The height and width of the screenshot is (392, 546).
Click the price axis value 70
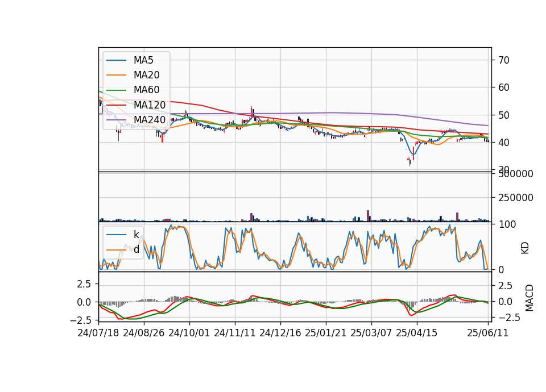click(504, 61)
